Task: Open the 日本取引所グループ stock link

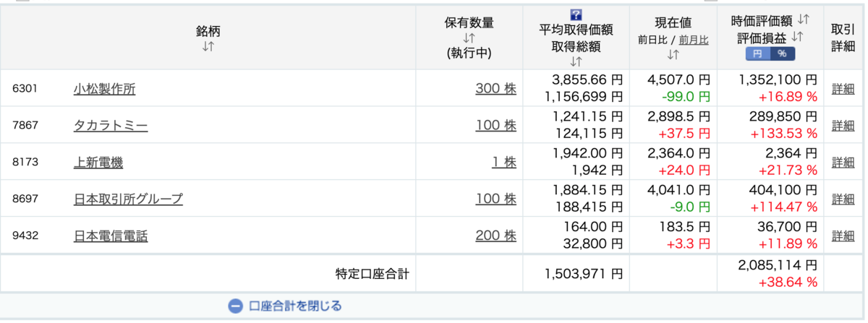Action: pyautogui.click(x=128, y=199)
